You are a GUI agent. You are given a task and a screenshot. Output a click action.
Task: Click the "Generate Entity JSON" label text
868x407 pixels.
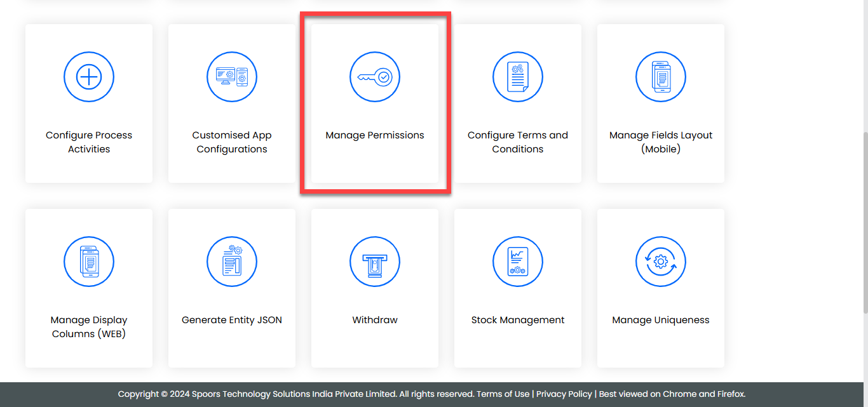(232, 320)
